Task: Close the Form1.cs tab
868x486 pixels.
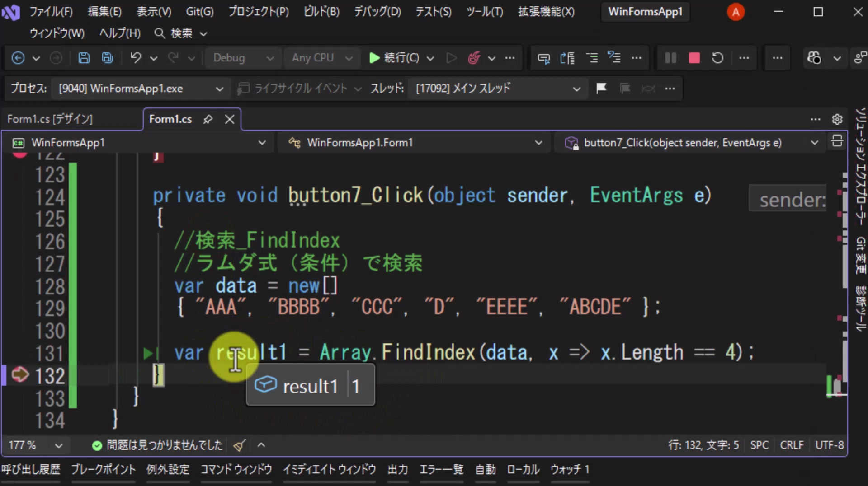Action: (230, 119)
